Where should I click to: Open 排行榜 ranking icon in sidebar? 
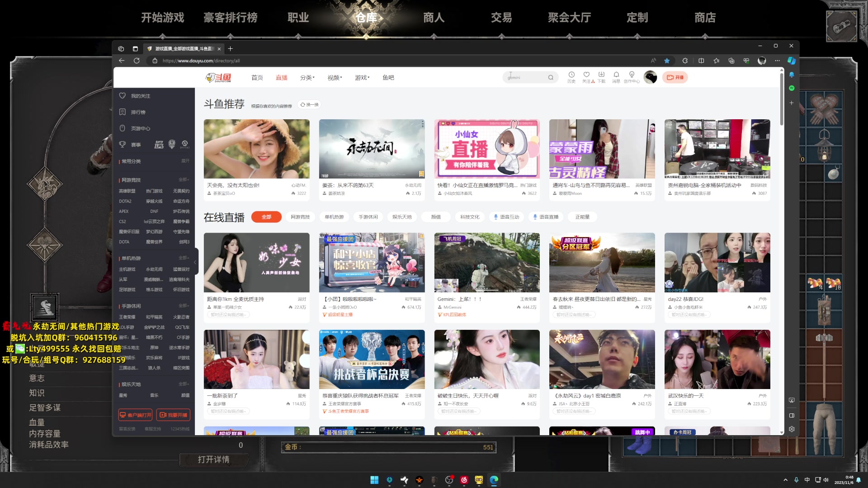[122, 112]
